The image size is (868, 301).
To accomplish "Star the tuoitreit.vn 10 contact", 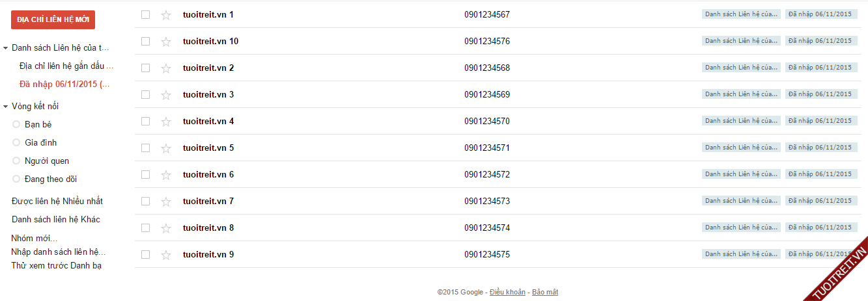I will pos(166,42).
